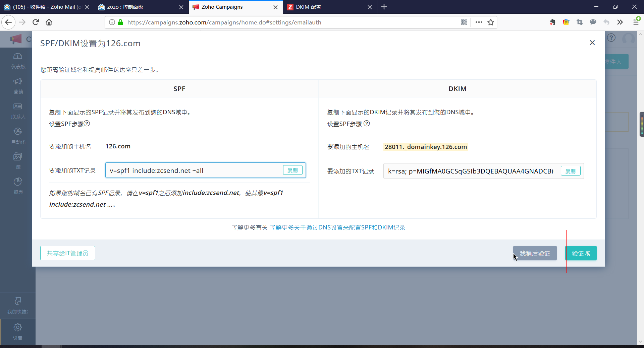
Task: Bookmark this page with the star icon
Action: tap(491, 22)
